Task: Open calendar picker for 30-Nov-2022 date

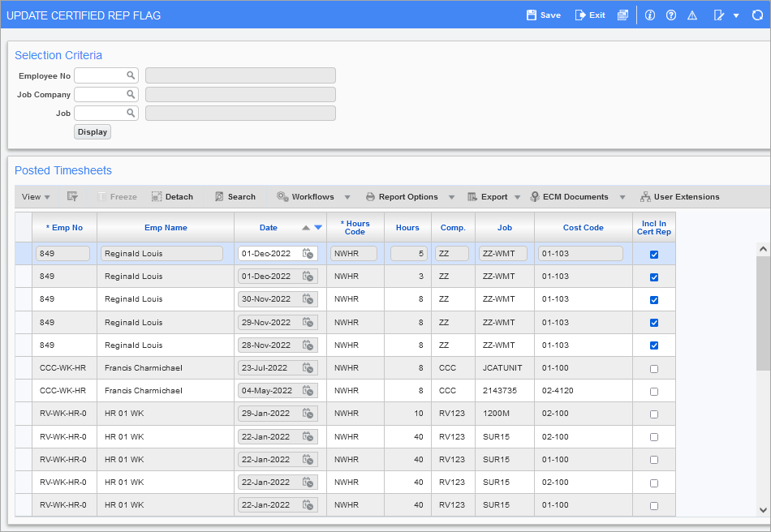Action: coord(308,300)
